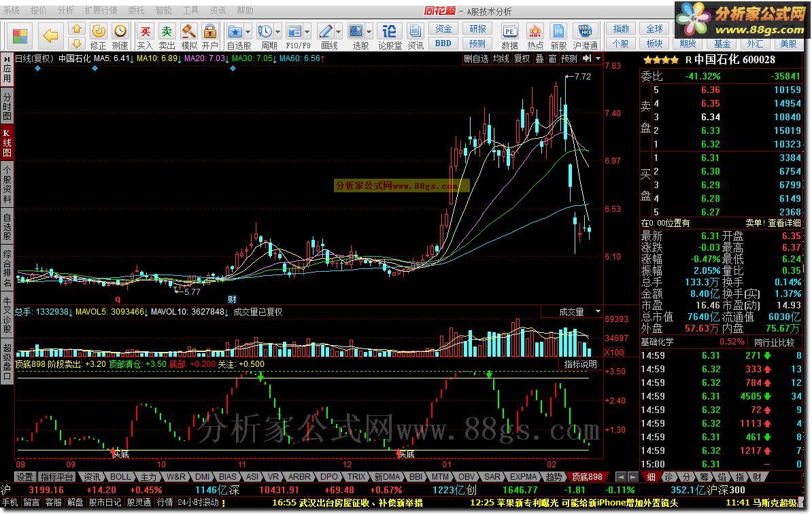Click the 指数 button
Viewport: 812px width, 515px height.
click(x=621, y=29)
